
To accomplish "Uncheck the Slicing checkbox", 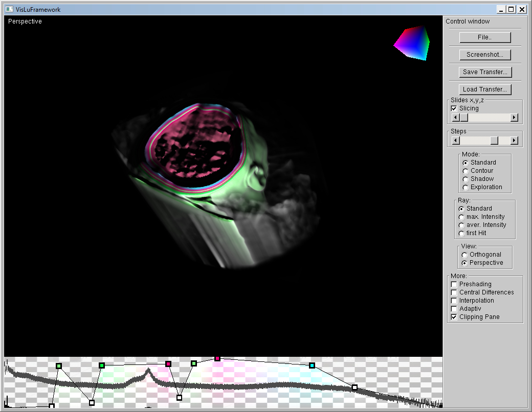I will 454,108.
